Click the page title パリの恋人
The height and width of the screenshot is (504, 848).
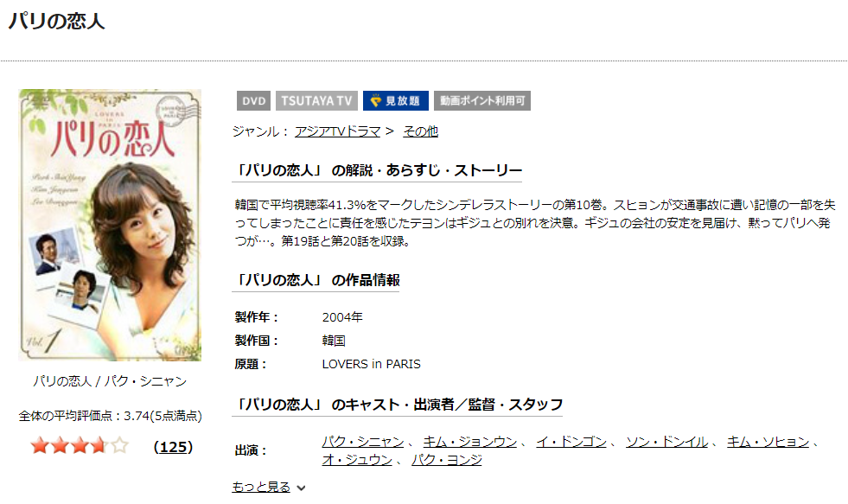(x=56, y=21)
